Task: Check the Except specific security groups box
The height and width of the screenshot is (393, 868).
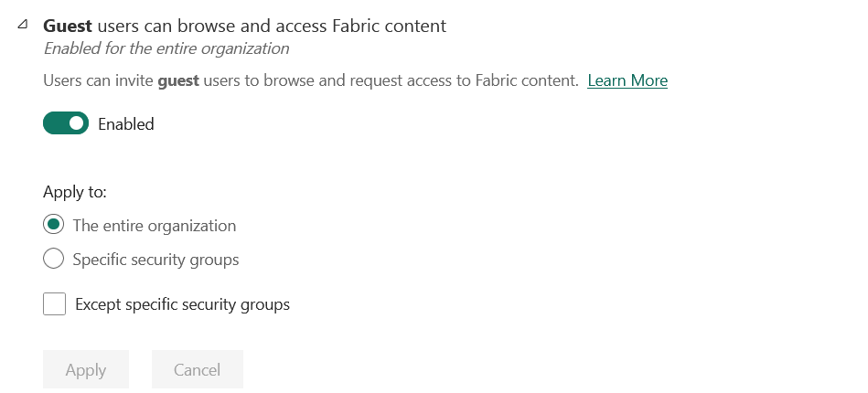Action: (x=55, y=304)
